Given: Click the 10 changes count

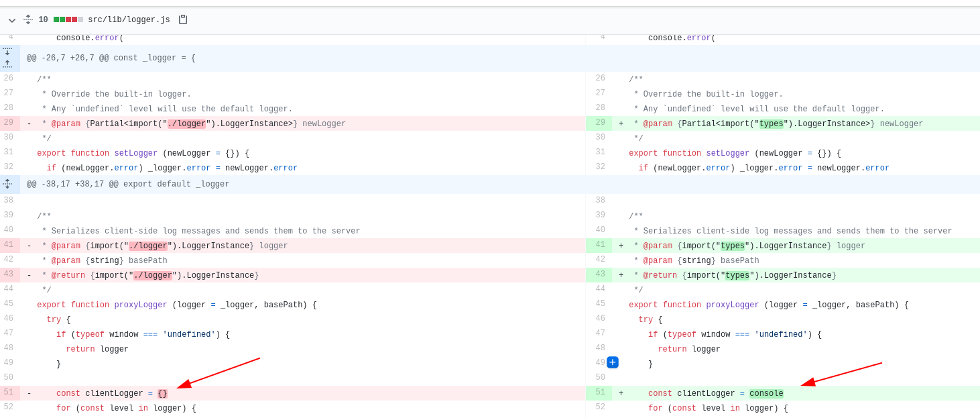Looking at the screenshot, I should [x=43, y=20].
